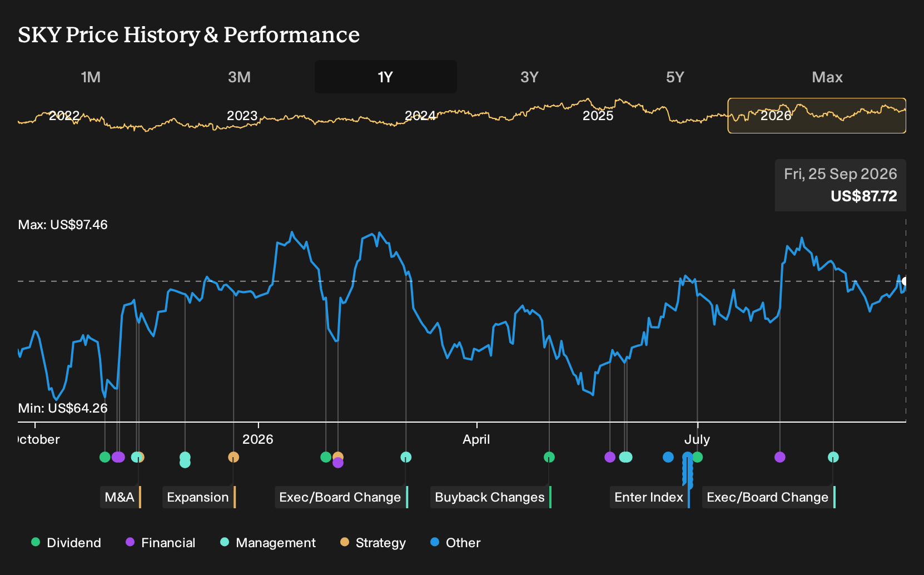Click the rightmost teal Management event dot
Screen dimensions: 924x575
click(x=833, y=457)
